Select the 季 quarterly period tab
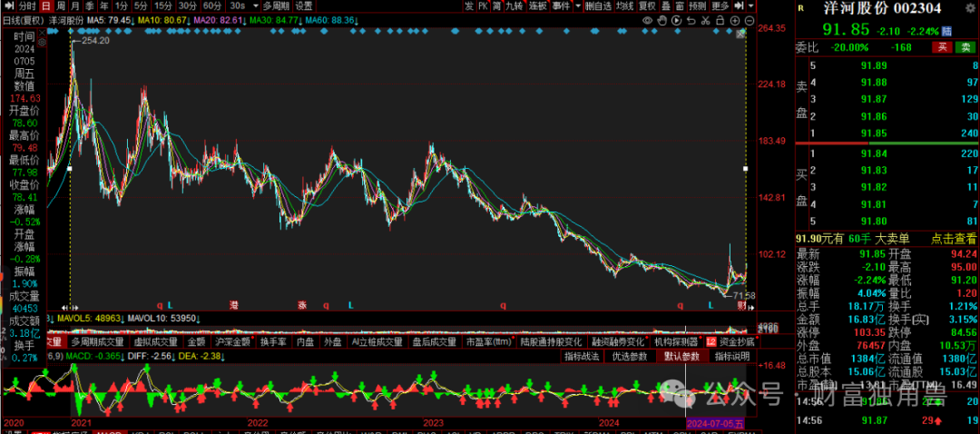 [x=89, y=5]
